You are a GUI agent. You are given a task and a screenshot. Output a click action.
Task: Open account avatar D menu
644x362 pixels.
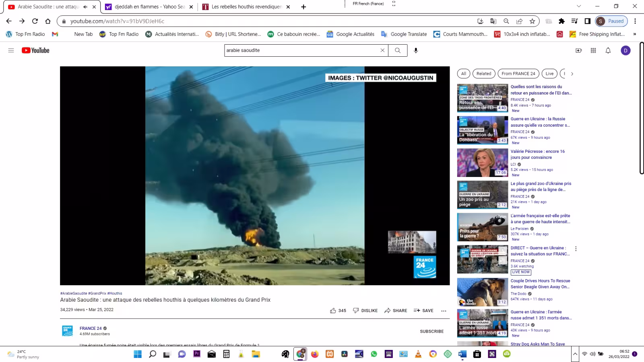point(625,50)
